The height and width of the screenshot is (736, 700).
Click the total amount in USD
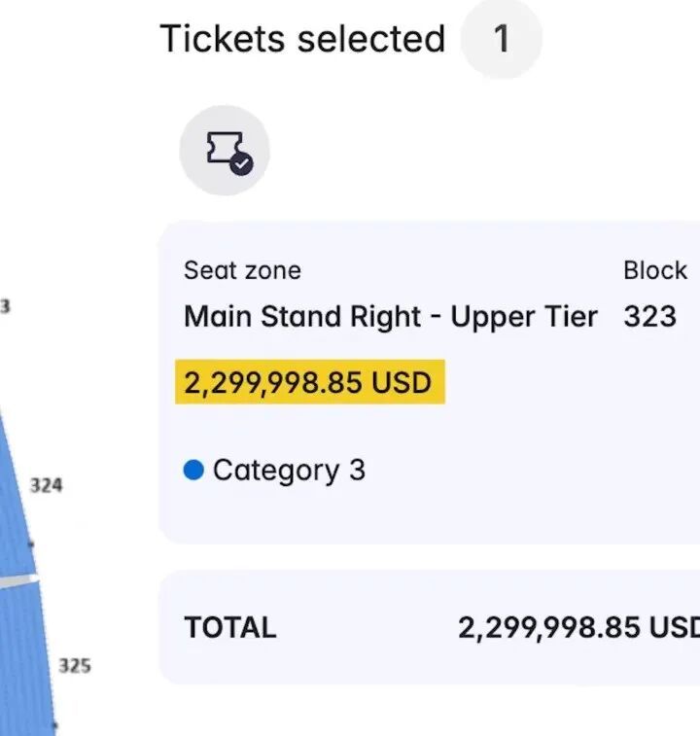tap(578, 628)
